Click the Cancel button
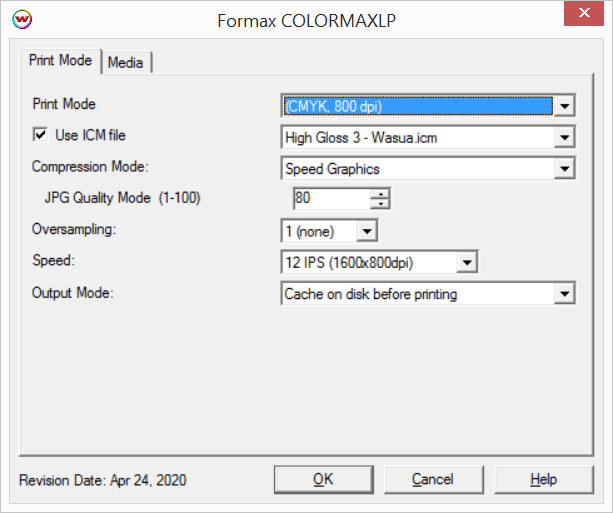613x513 pixels. [433, 479]
